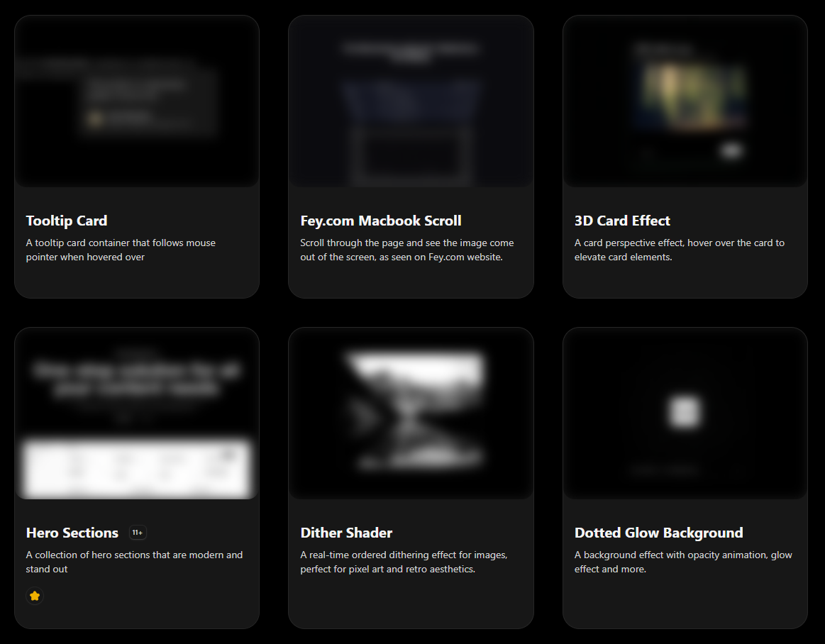Open the Dither Shader preview thumbnail
Image resolution: width=825 pixels, height=644 pixels.
411,413
